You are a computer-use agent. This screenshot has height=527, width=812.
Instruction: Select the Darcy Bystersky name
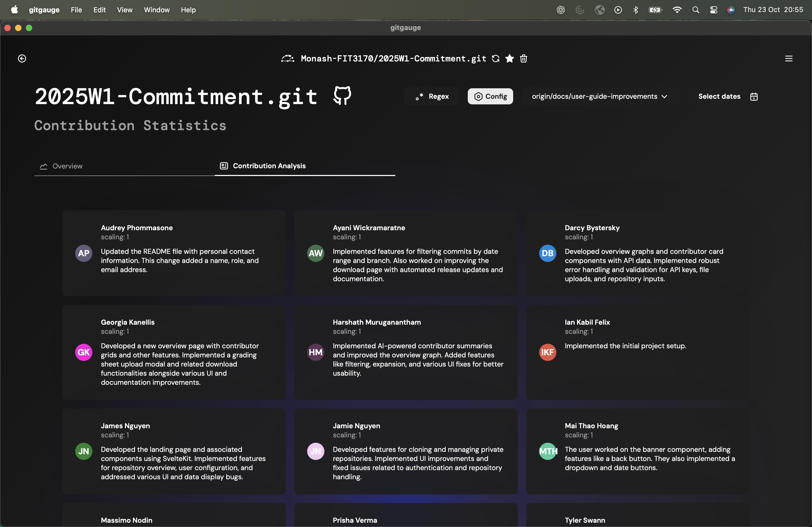(x=592, y=228)
